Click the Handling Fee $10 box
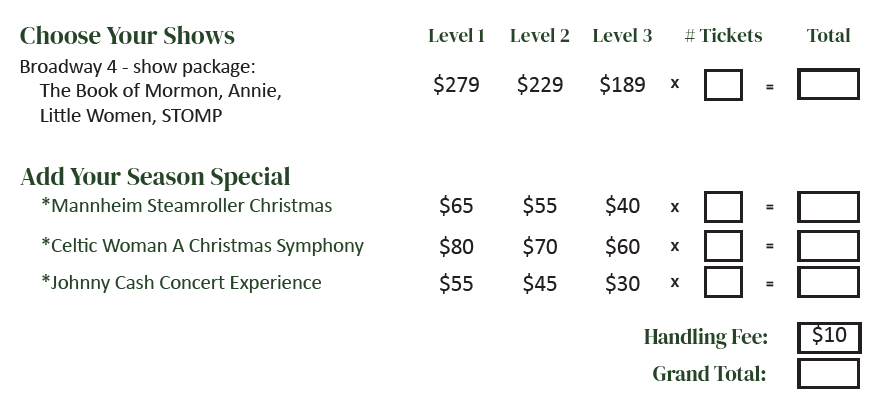Viewport: 879px width, 403px height. pos(829,337)
